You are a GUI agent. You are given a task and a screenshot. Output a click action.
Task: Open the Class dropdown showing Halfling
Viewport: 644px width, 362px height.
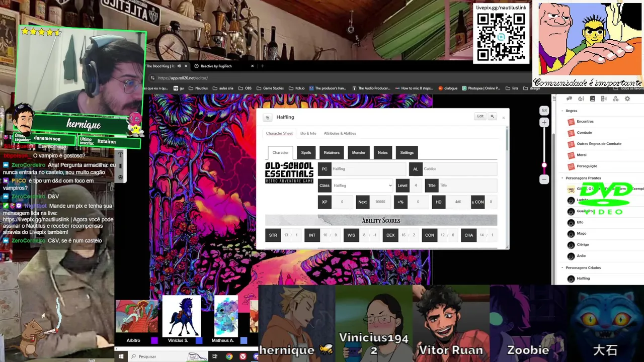[362, 186]
